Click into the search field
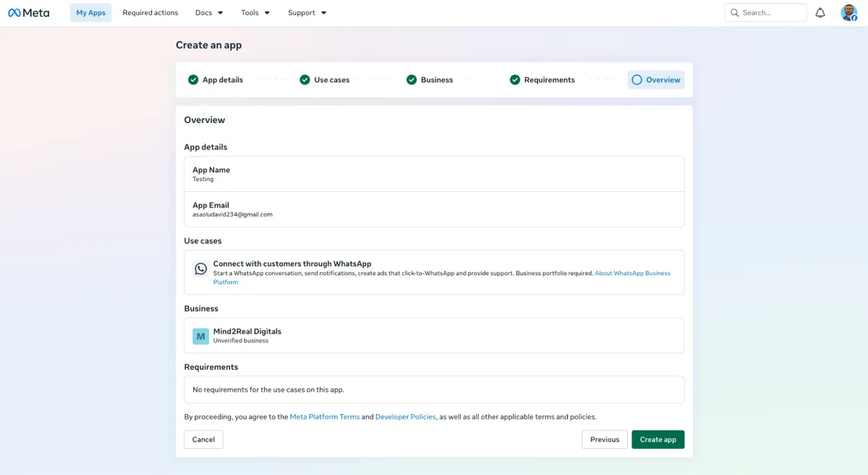 pyautogui.click(x=765, y=12)
